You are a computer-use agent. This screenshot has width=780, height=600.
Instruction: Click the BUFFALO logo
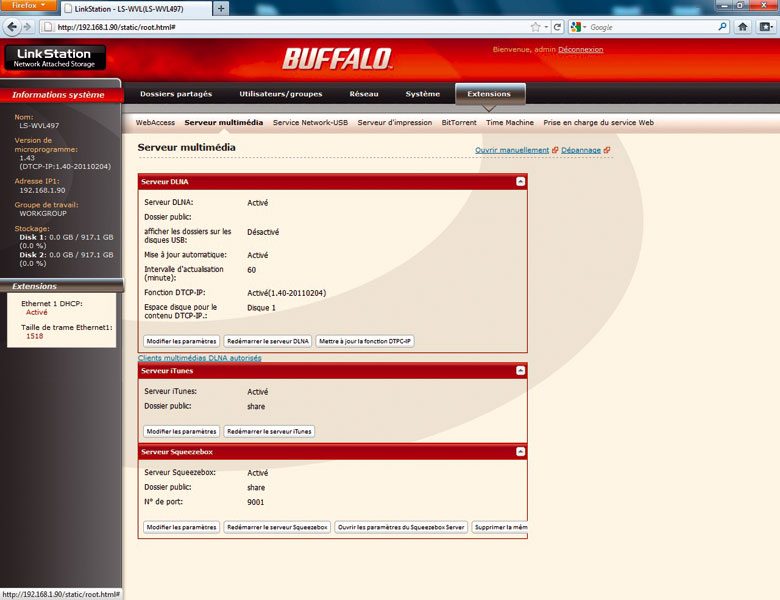coord(337,59)
